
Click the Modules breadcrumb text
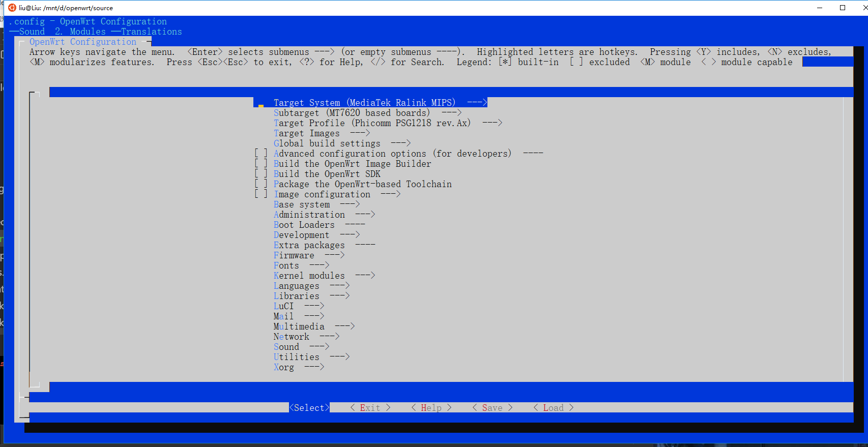(88, 32)
